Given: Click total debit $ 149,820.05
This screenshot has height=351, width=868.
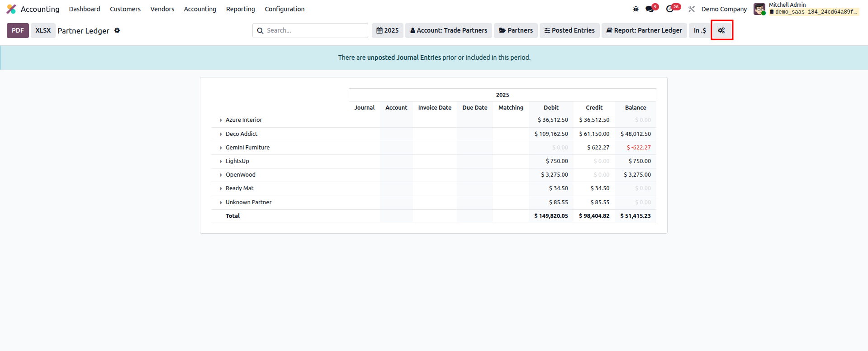Looking at the screenshot, I should point(551,216).
